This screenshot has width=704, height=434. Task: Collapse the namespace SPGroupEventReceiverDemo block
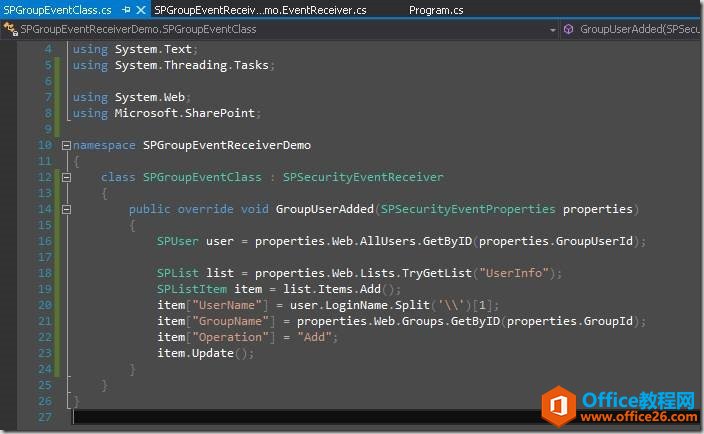click(66, 145)
